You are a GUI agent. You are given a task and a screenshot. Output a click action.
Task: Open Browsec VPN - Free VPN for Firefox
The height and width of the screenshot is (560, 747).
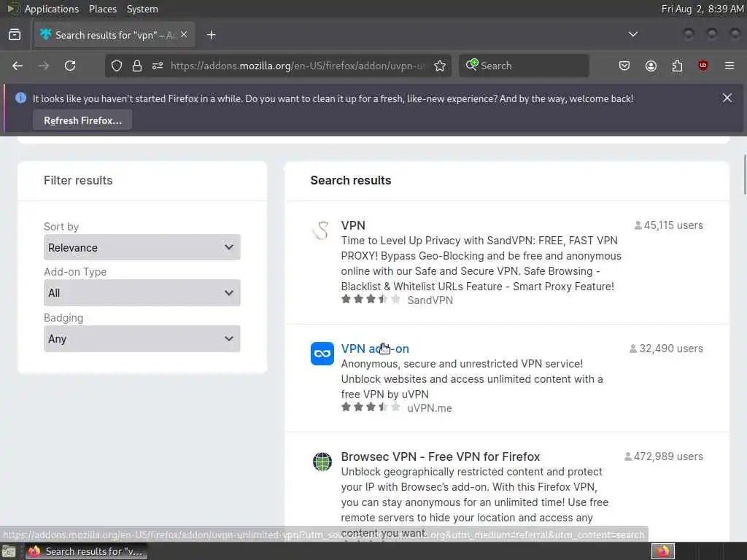pos(440,456)
